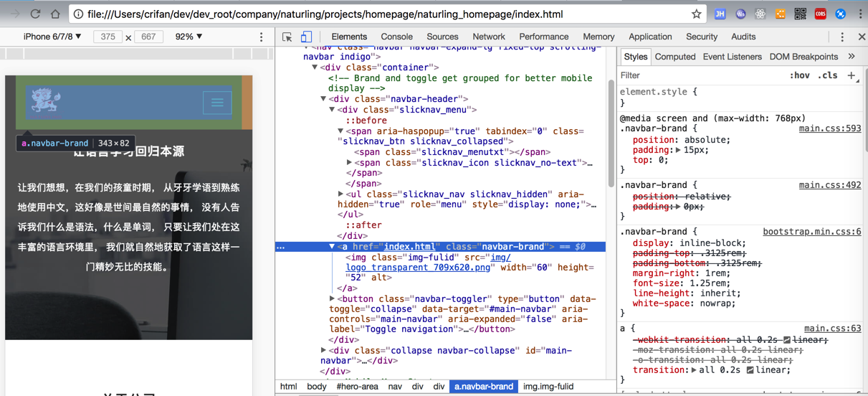Toggle the device toolbar icon
Screen dimensions: 868x396
pos(306,37)
